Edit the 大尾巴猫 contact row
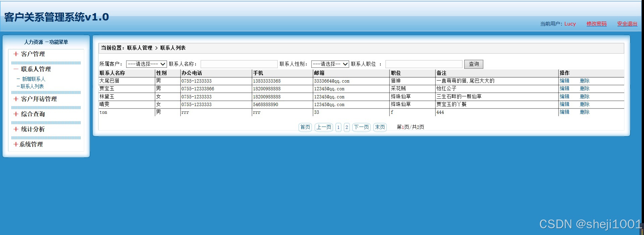The image size is (644, 235). coord(565,81)
